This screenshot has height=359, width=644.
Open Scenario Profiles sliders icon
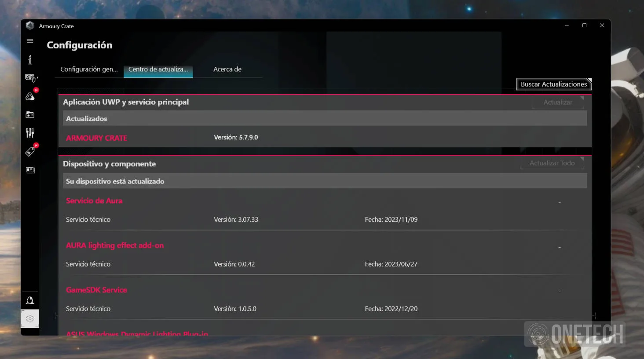click(30, 133)
